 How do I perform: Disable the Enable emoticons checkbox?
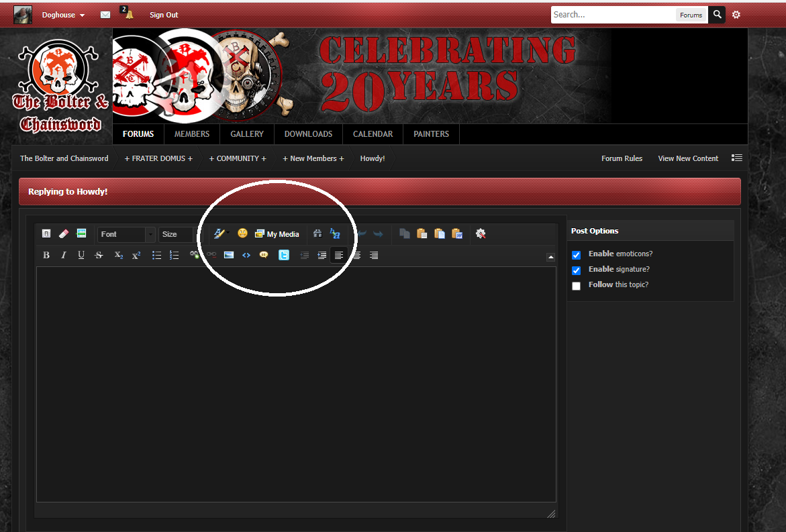pyautogui.click(x=576, y=255)
